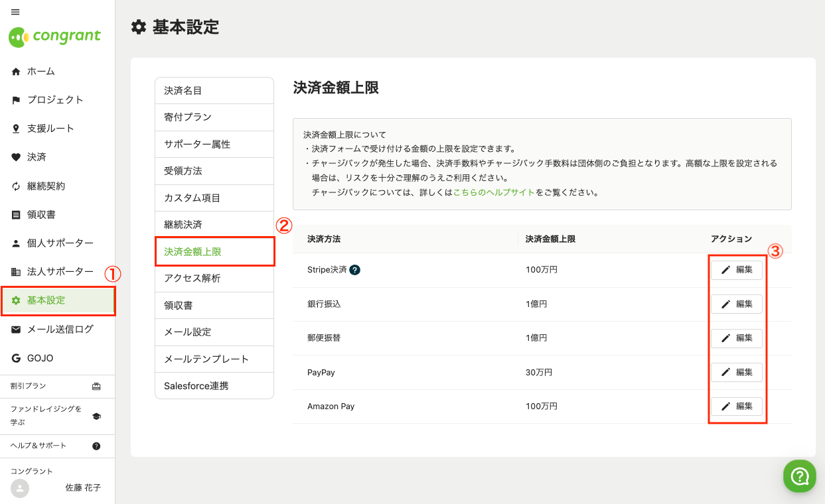Click the 佐藤 花子 user avatar
This screenshot has height=504, width=825.
(x=21, y=488)
